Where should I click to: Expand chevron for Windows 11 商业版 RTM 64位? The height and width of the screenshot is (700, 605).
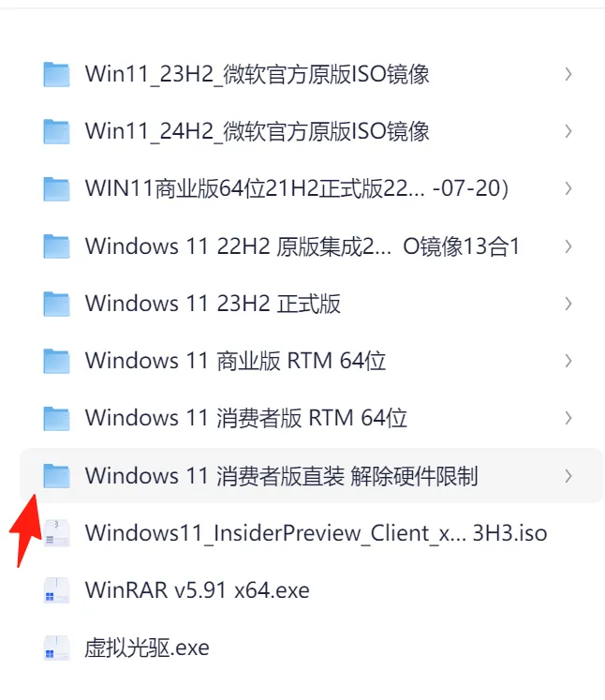pos(568,361)
